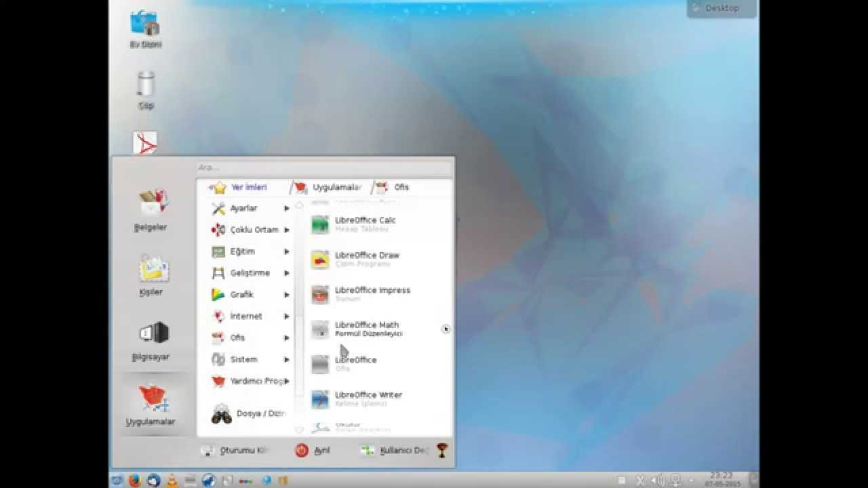Click the tray icon left of the speaker

click(640, 481)
